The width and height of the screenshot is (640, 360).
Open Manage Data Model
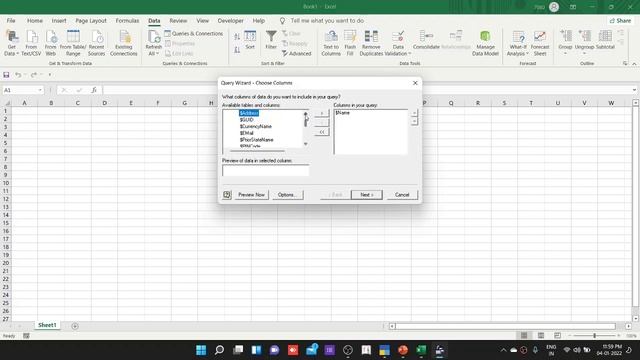click(x=485, y=43)
